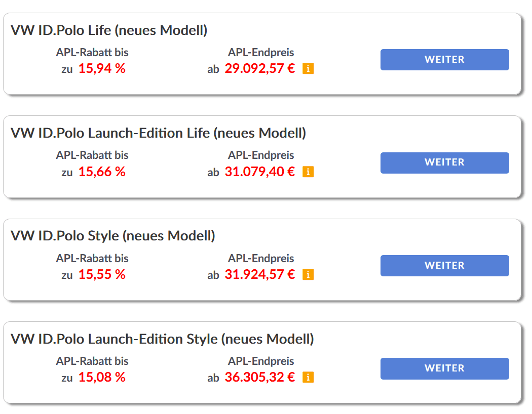Viewport: 532px width, 414px height.
Task: Click the VW ID.Polo Life title
Action: click(109, 30)
